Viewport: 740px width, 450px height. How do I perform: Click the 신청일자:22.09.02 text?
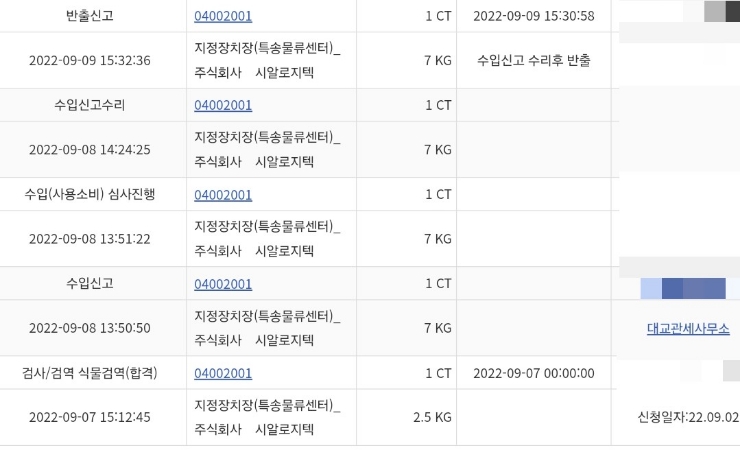[x=688, y=417]
